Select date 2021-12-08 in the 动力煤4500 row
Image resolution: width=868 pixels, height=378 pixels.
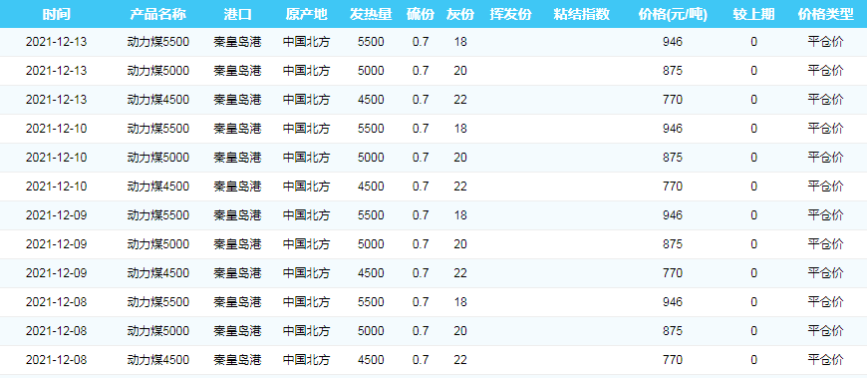pos(57,360)
